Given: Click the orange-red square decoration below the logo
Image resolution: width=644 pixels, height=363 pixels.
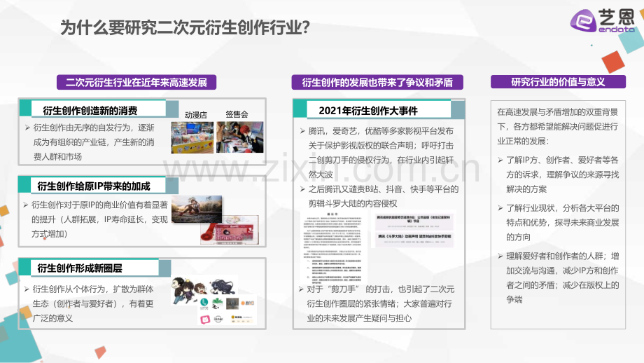Looking at the screenshot, I should pyautogui.click(x=613, y=62).
